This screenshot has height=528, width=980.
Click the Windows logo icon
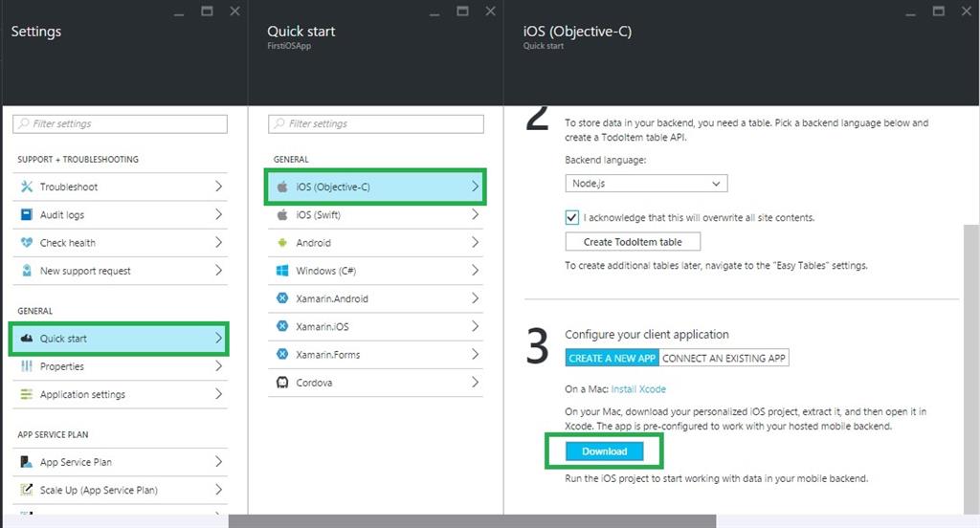282,271
